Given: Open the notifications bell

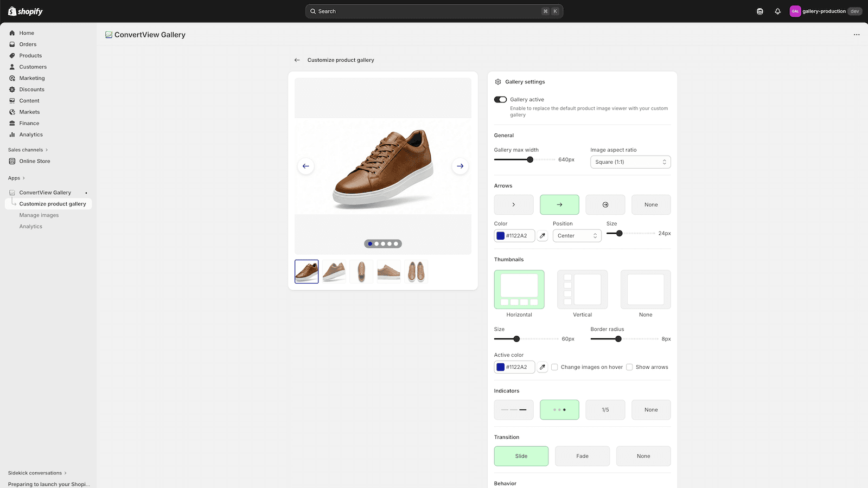Looking at the screenshot, I should click(777, 11).
